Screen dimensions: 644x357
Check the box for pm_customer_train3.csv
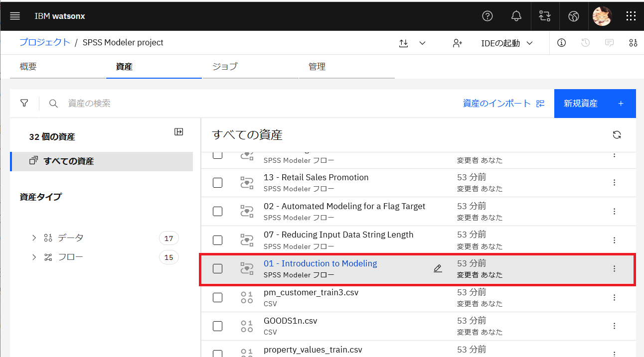coord(217,297)
